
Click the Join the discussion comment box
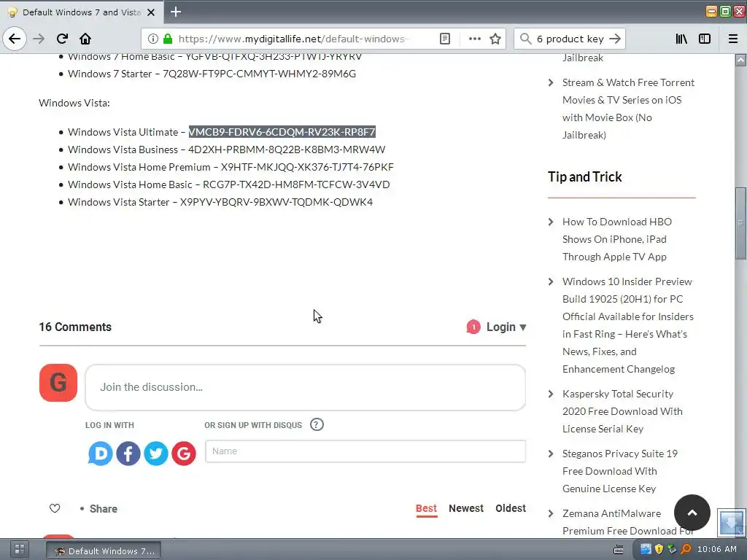[x=306, y=387]
